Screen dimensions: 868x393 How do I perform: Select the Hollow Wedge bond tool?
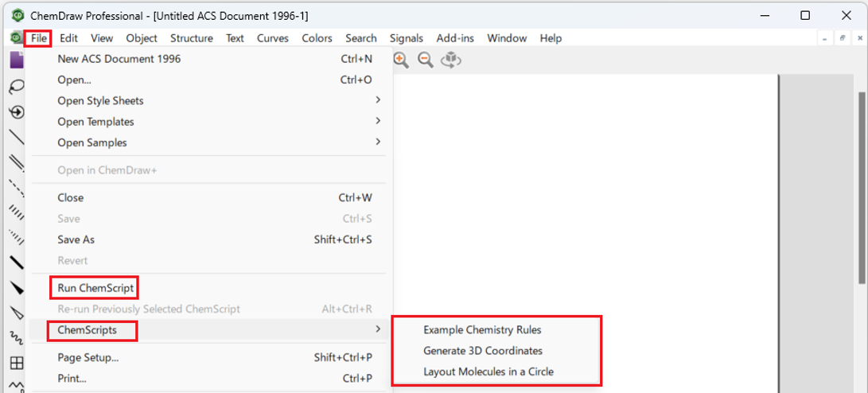tap(16, 312)
